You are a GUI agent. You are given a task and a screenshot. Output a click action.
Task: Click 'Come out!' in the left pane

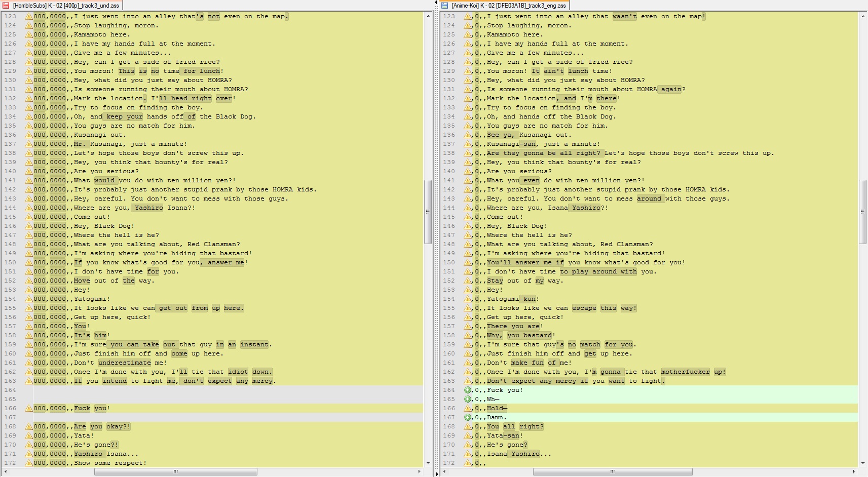[x=92, y=217]
